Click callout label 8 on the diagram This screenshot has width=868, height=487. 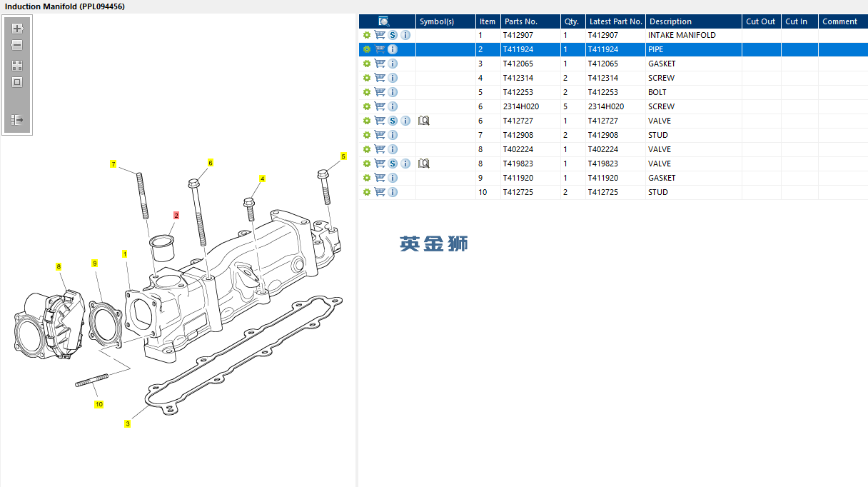tap(59, 266)
